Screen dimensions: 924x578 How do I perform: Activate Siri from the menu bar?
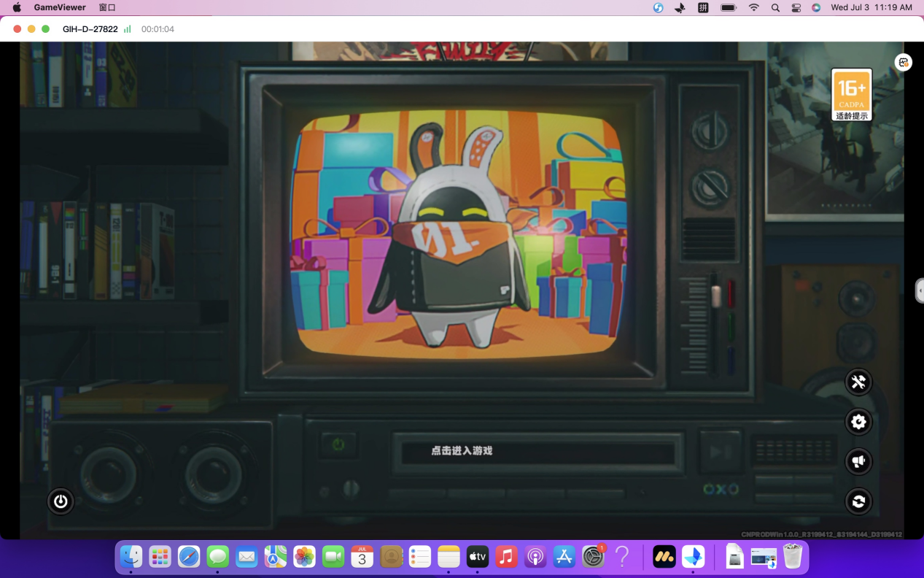click(x=816, y=7)
